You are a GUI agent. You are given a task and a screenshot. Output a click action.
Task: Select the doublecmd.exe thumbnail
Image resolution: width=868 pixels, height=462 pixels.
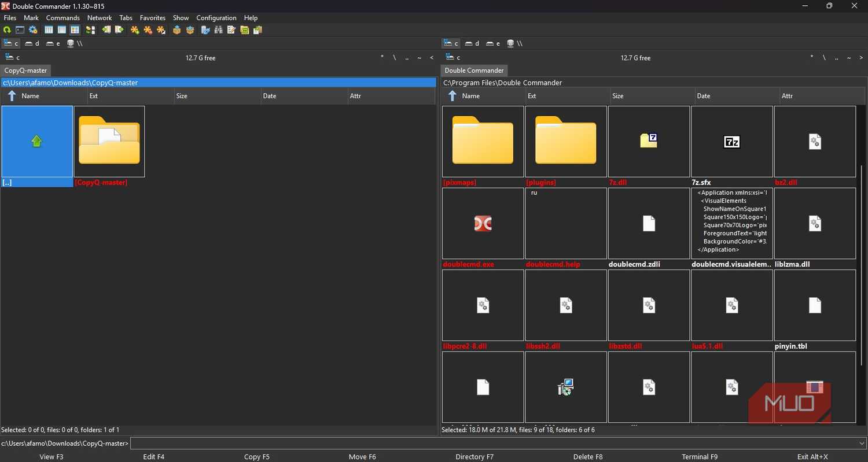tap(483, 228)
